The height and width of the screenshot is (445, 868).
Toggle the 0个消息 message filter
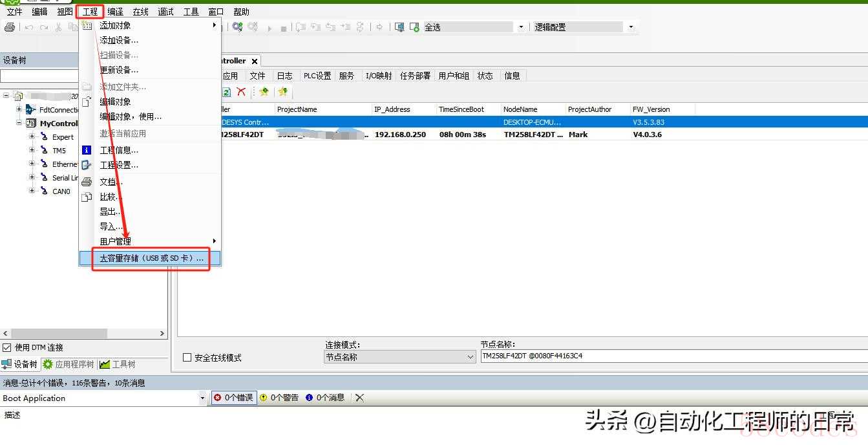[x=325, y=398]
